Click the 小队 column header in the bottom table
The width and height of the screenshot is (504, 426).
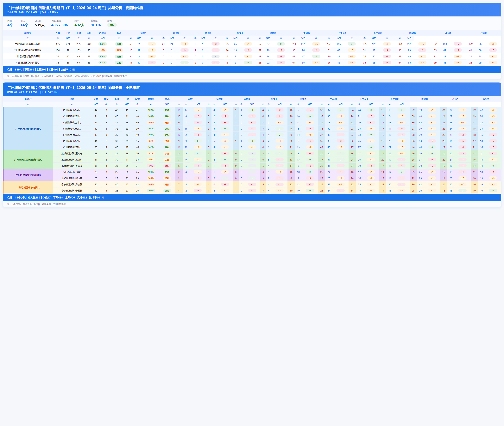(x=72, y=99)
